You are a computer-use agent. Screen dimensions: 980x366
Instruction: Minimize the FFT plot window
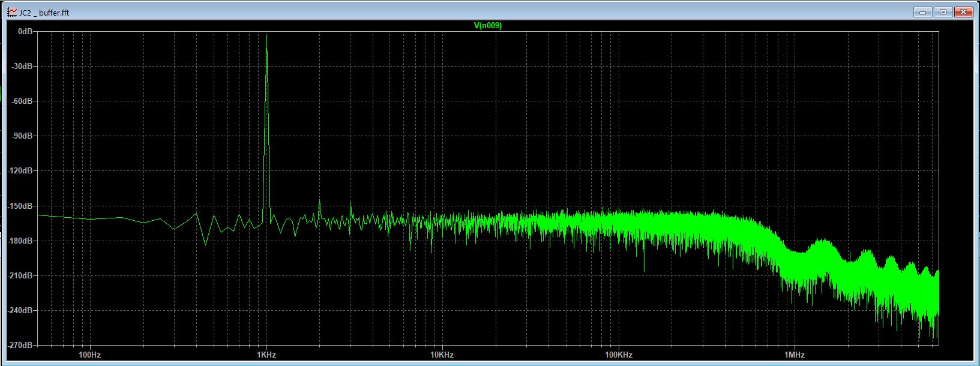(x=922, y=12)
